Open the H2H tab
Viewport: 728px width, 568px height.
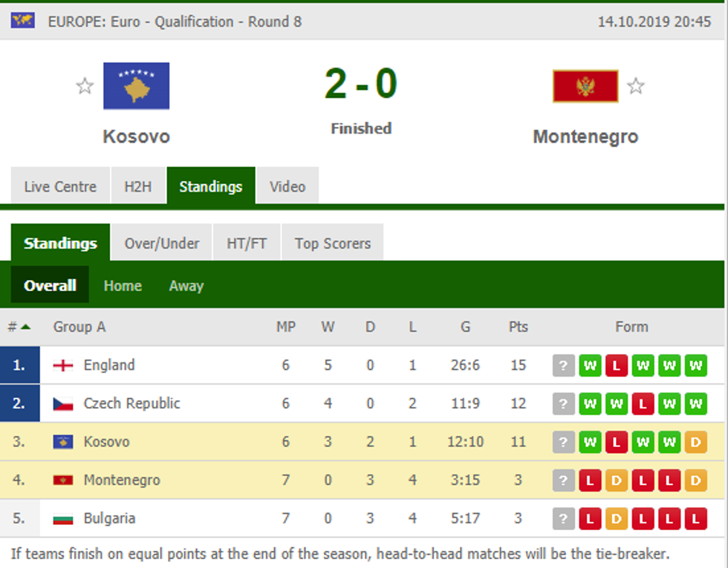pos(137,186)
